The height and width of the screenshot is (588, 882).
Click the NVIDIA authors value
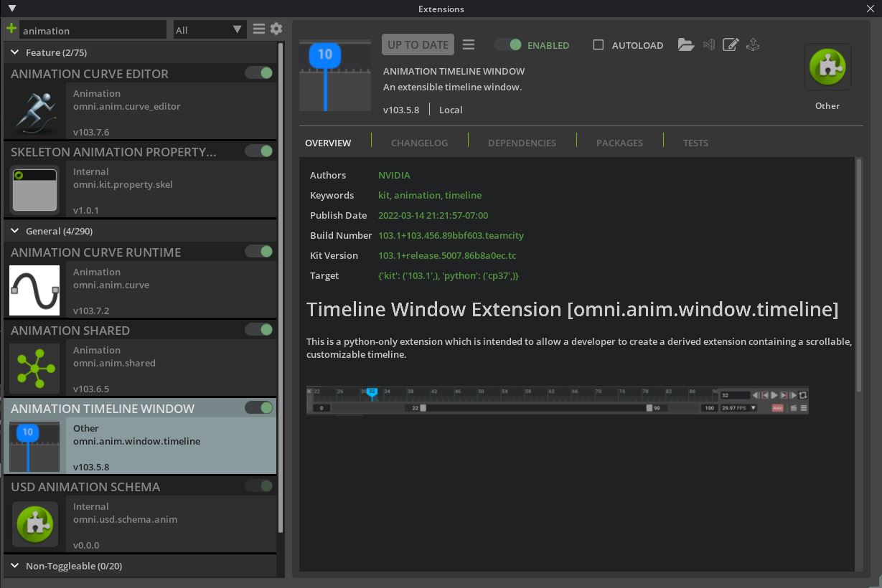pos(394,175)
